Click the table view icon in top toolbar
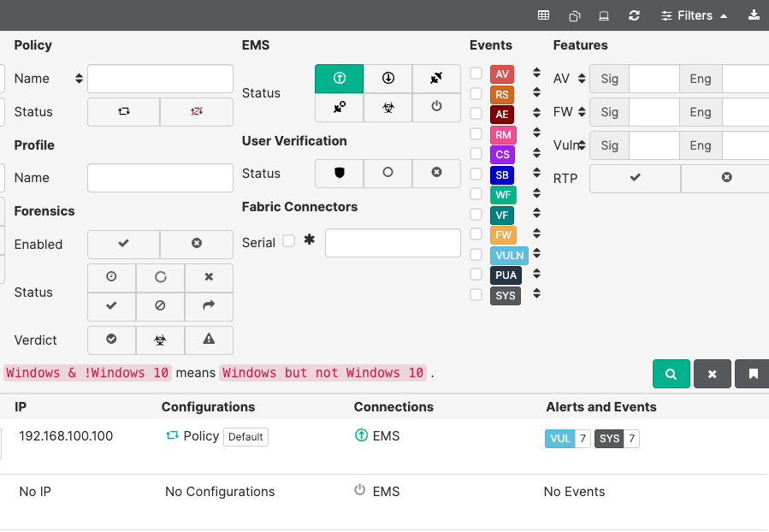 (x=543, y=15)
